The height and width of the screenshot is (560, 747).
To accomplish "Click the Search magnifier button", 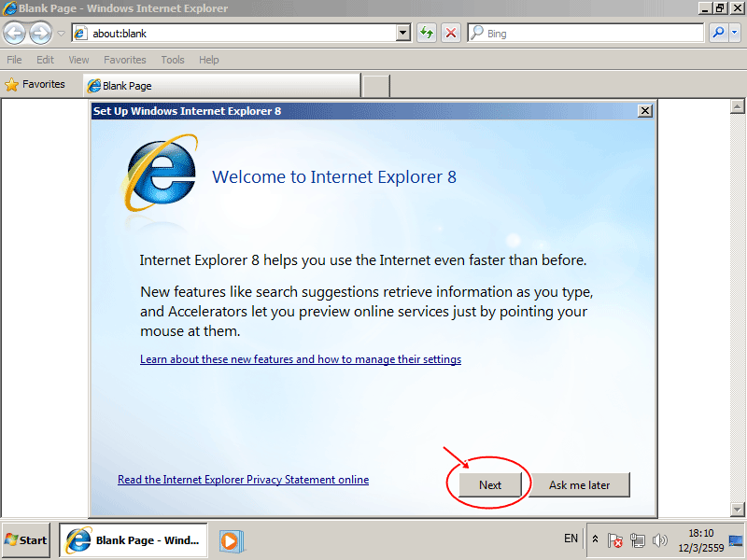I will 718,34.
